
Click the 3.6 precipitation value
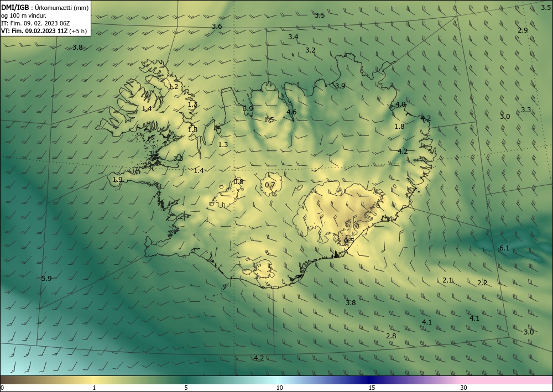click(x=217, y=27)
